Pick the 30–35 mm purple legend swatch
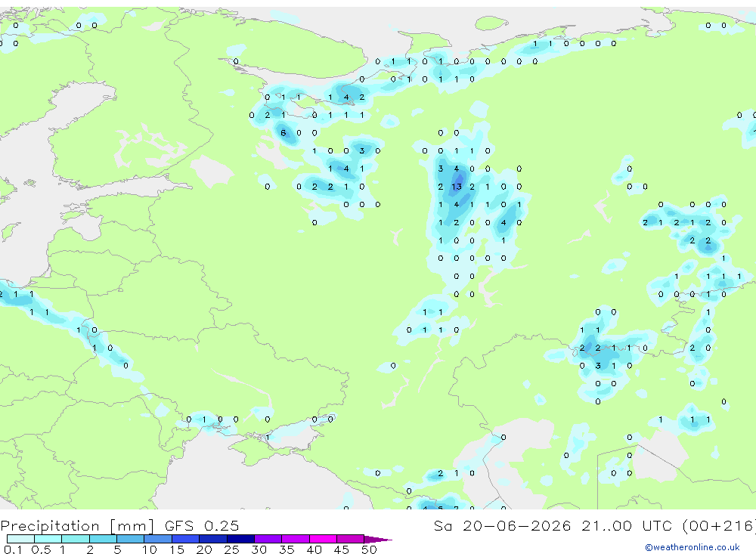The height and width of the screenshot is (554, 756). pos(268,539)
